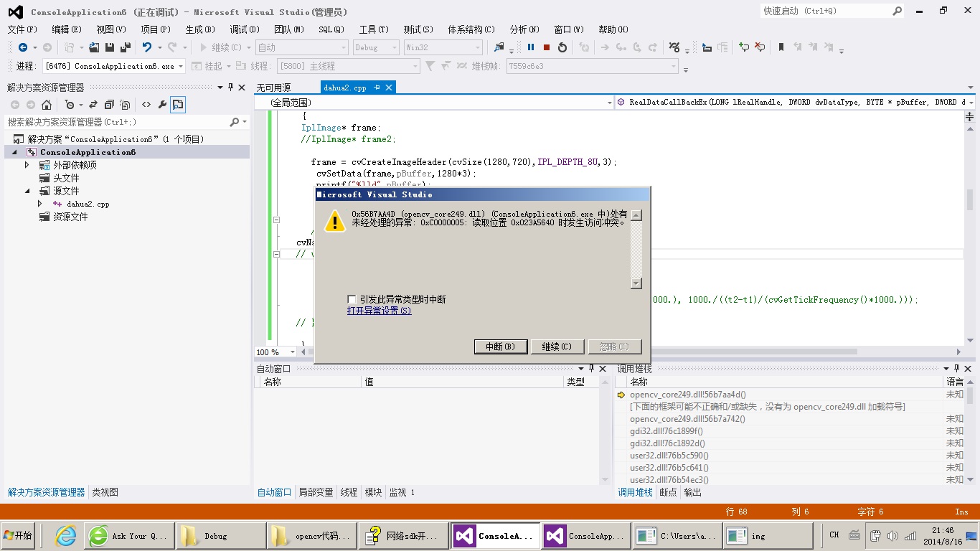Screen dimensions: 980x551
Task: Click the Find in Files icon
Action: pos(499,47)
